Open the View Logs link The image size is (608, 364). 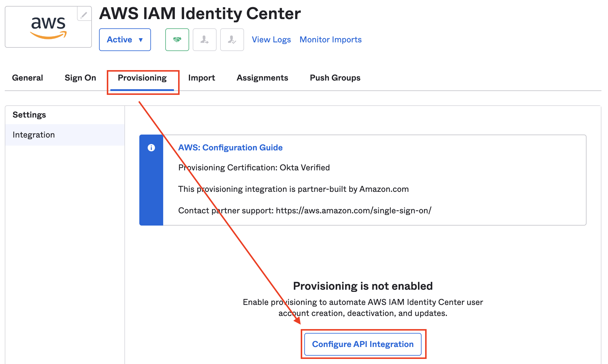271,40
